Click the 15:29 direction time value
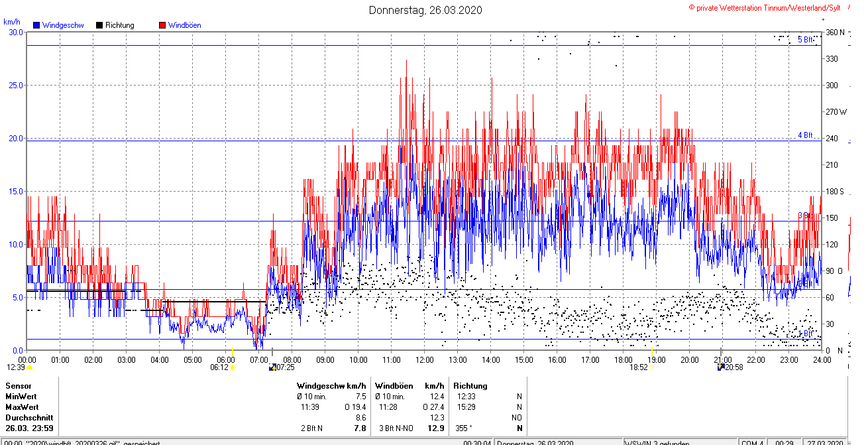Viewport: 868px width, 445px height. click(467, 407)
